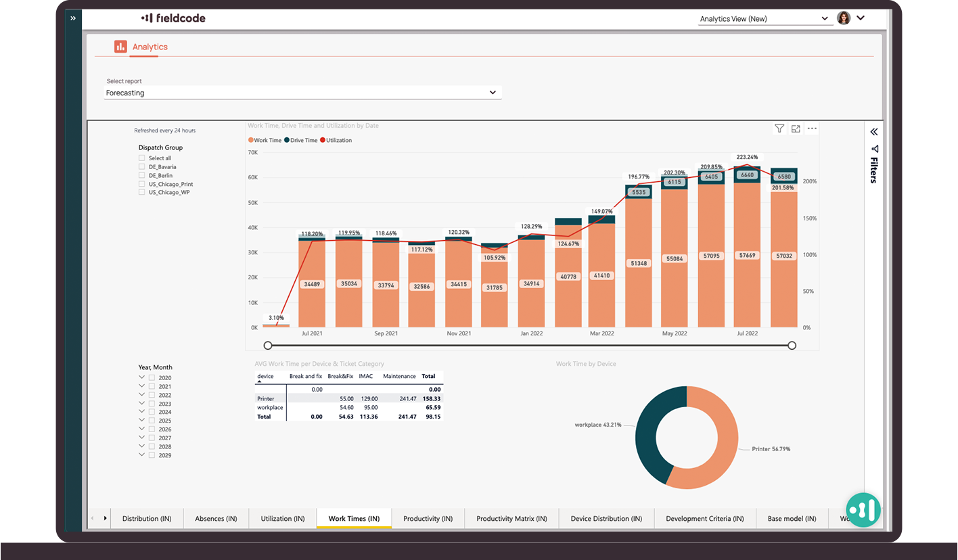Open focus mode on the chart
The image size is (958, 560).
(796, 129)
